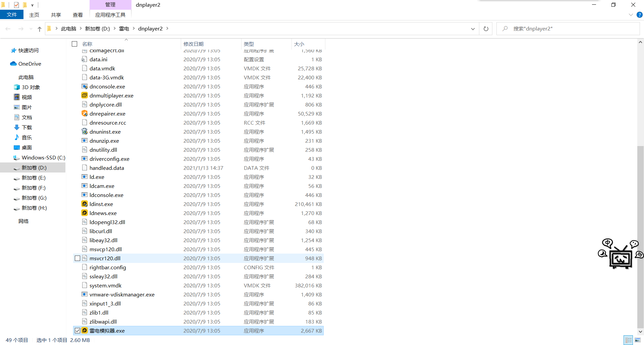
Task: Uncheck the 雷电模拟器.exe checkbox
Action: 77,331
